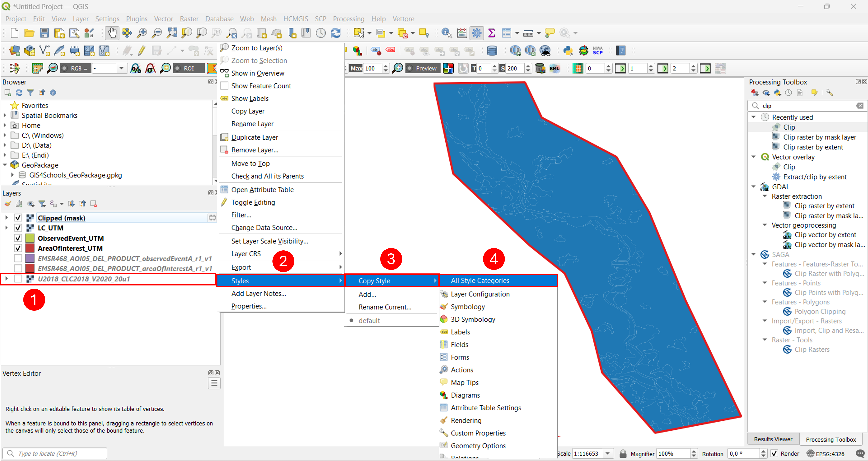Click Polygon Clipping SAGA tool

click(x=820, y=311)
